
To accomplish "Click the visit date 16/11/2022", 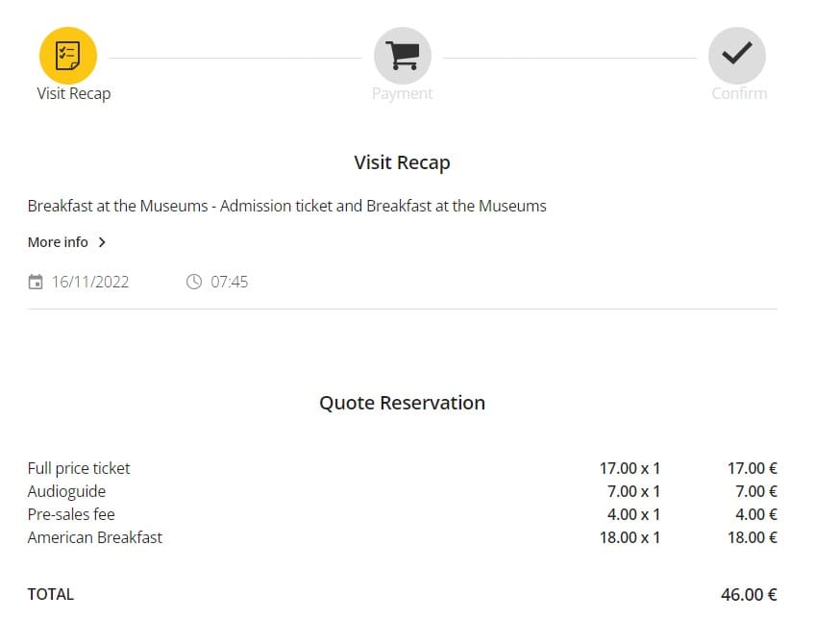I will click(90, 282).
